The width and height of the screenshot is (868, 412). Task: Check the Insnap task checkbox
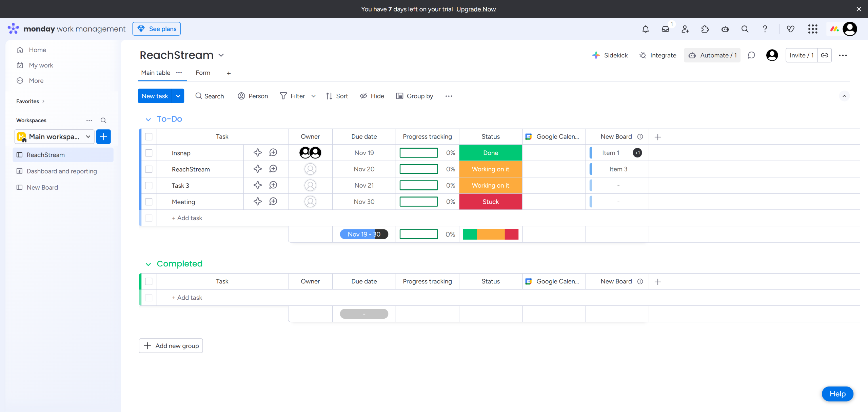(149, 153)
